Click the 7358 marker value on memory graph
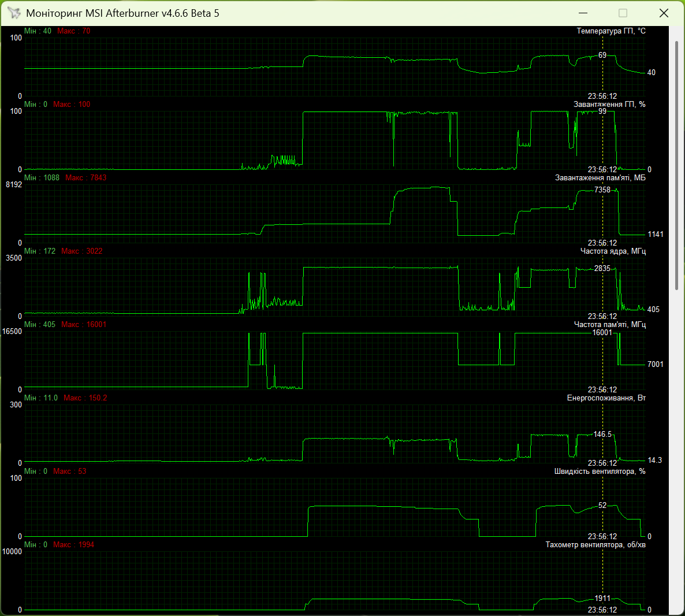 click(x=602, y=190)
